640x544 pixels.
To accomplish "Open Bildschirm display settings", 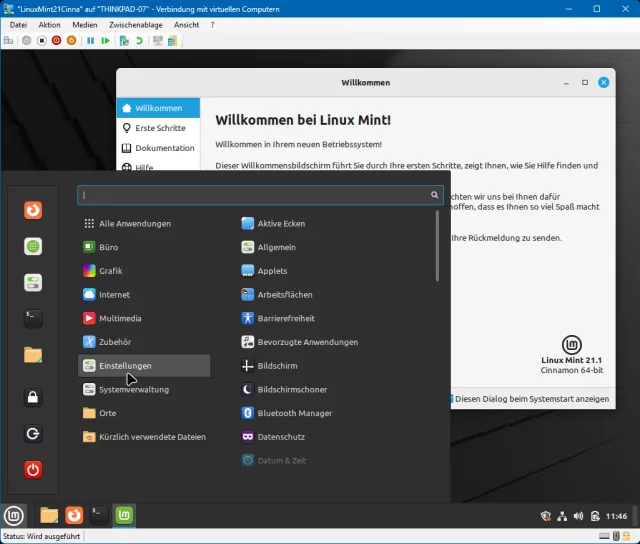I will click(270, 366).
